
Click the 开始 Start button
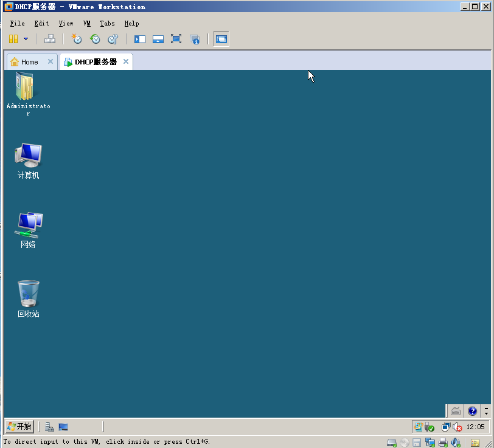tap(19, 427)
